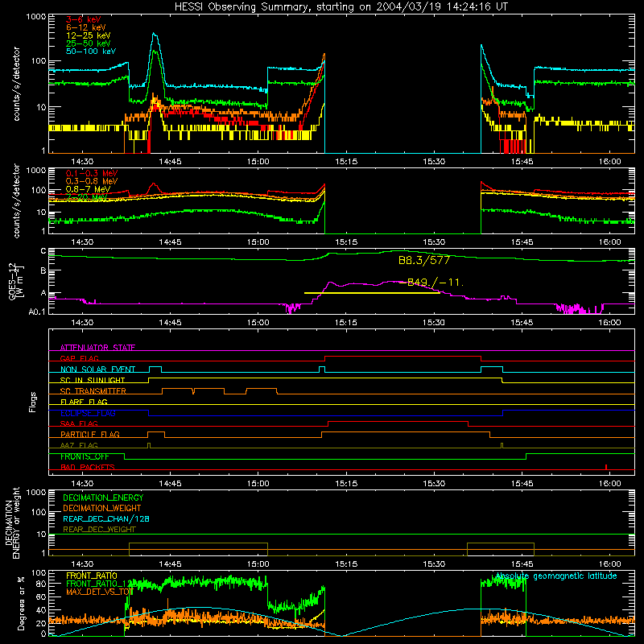The image size is (644, 644).
Task: Click the B49./-11. annotation in GOES panel
Action: click(x=431, y=283)
